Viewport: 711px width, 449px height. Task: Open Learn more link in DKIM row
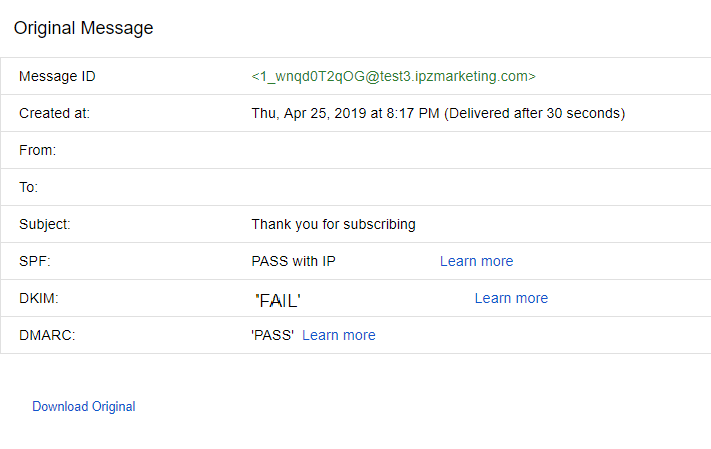511,298
